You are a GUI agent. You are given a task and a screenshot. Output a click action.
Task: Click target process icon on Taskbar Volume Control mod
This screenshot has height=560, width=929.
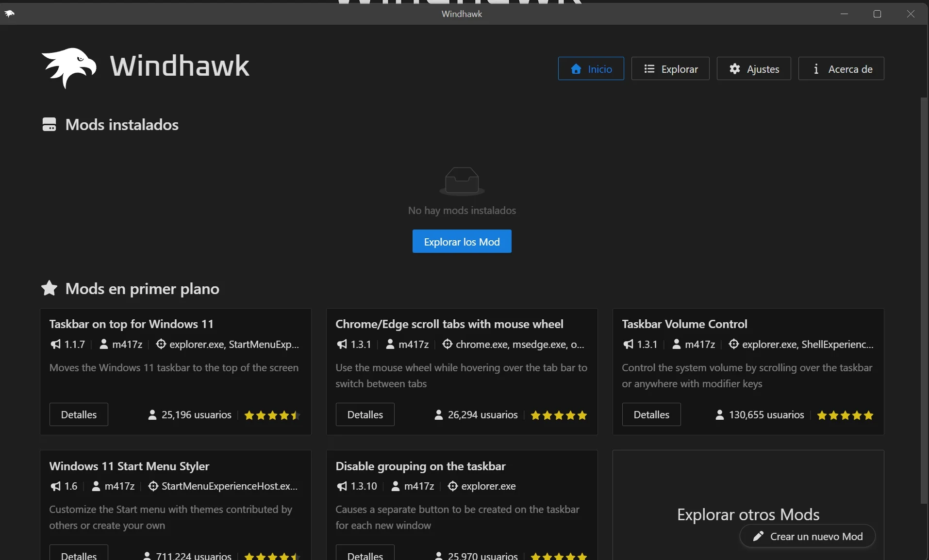(x=734, y=344)
